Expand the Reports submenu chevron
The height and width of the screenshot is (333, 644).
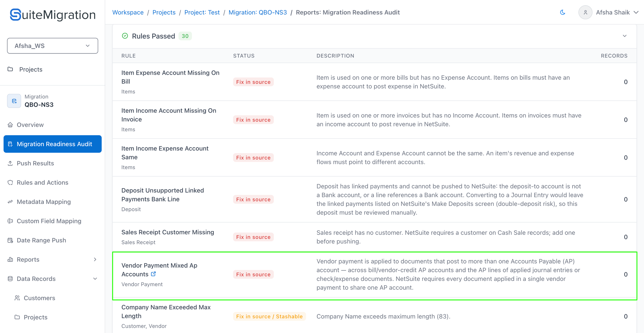(95, 259)
